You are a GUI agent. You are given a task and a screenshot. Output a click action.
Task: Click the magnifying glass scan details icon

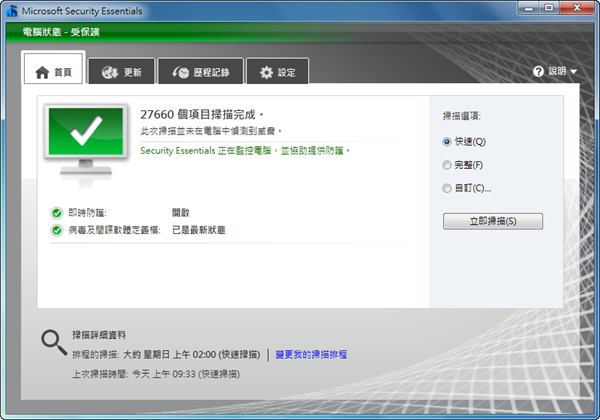[54, 343]
